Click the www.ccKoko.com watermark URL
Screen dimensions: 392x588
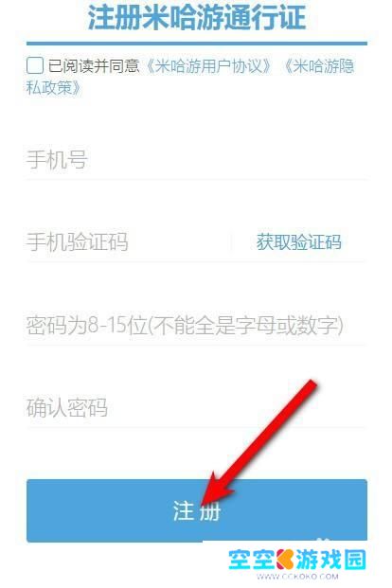(x=297, y=577)
